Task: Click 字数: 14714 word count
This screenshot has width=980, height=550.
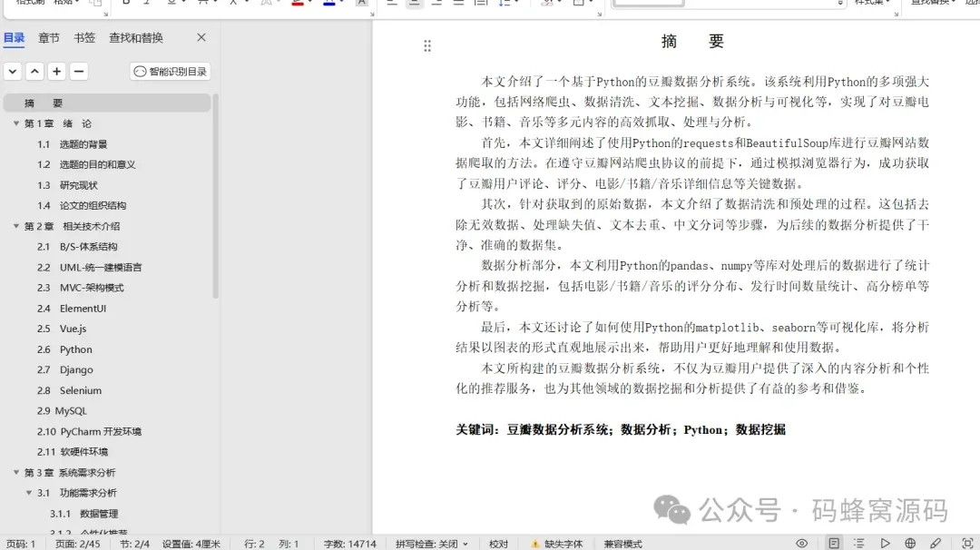Action: (349, 544)
